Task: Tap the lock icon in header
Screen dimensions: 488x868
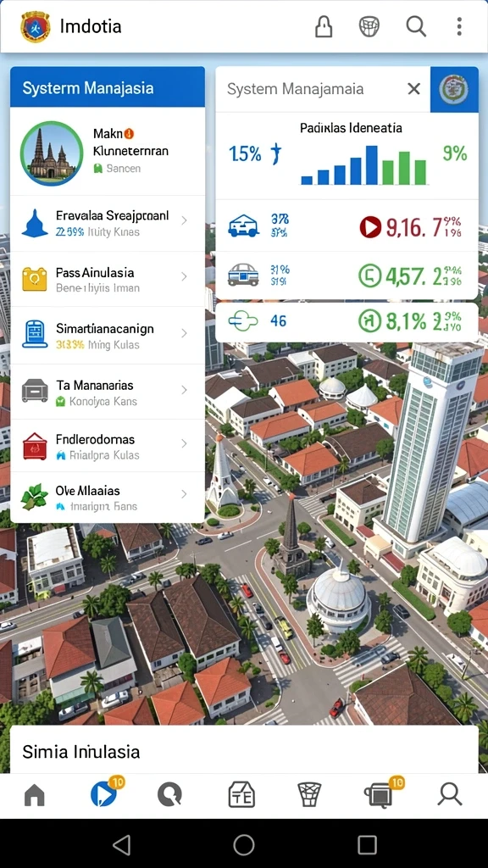Action: pos(324,26)
